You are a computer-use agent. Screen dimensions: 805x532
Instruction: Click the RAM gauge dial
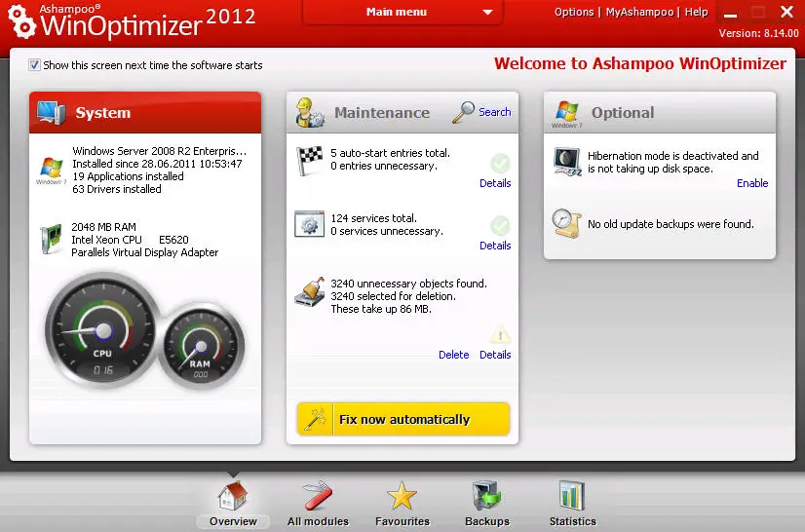[x=200, y=346]
